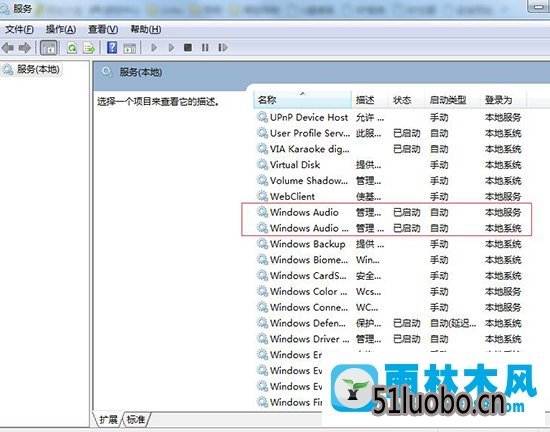Switch to the 扩展 tab
550x432 pixels.
pyautogui.click(x=108, y=419)
